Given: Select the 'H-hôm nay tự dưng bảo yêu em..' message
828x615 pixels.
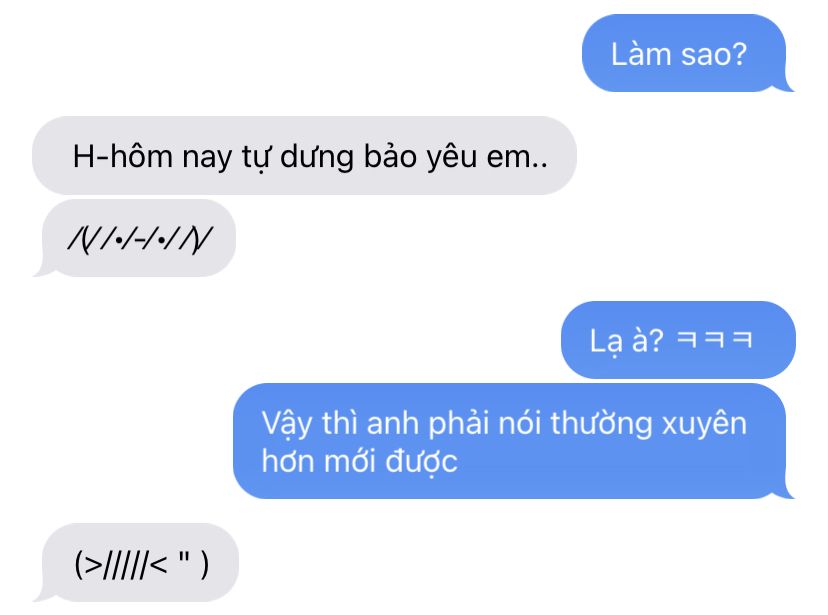Looking at the screenshot, I should [x=304, y=156].
